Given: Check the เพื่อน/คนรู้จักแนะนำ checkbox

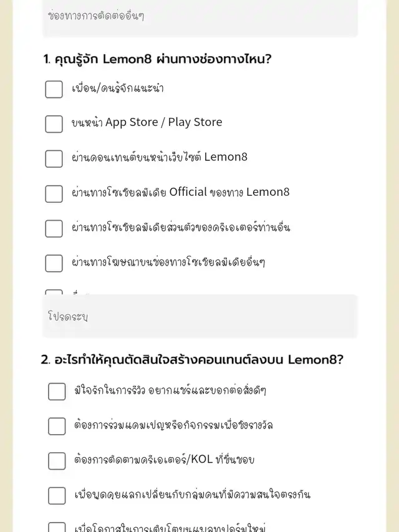Looking at the screenshot, I should click(54, 89).
